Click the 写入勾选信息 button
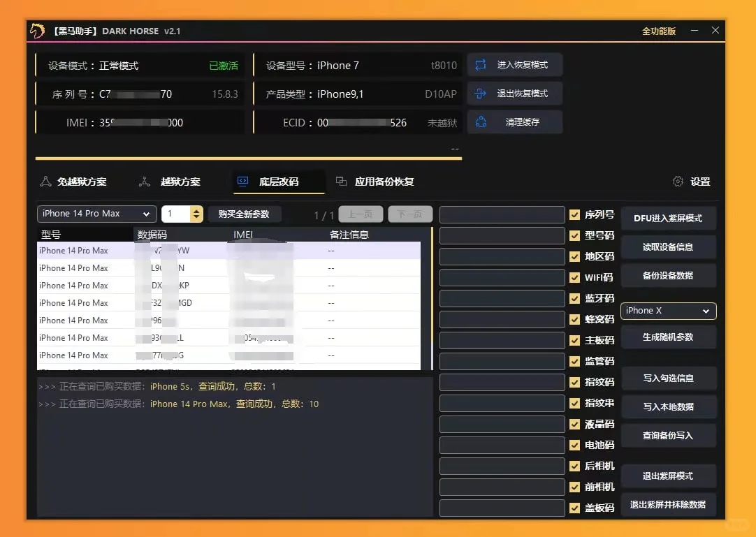 point(668,378)
